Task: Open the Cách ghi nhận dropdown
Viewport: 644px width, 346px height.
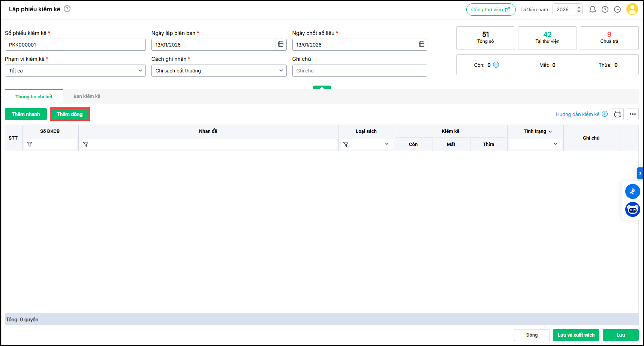Action: 281,71
